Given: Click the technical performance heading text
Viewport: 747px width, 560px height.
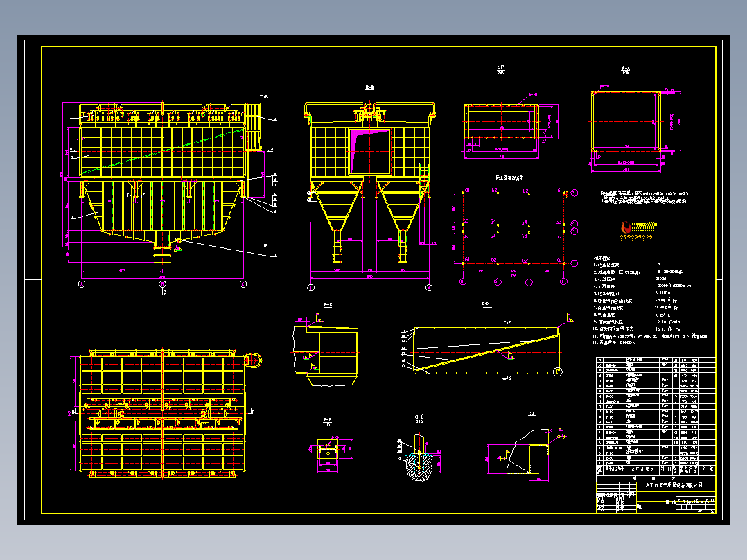Looking at the screenshot, I should [x=602, y=258].
